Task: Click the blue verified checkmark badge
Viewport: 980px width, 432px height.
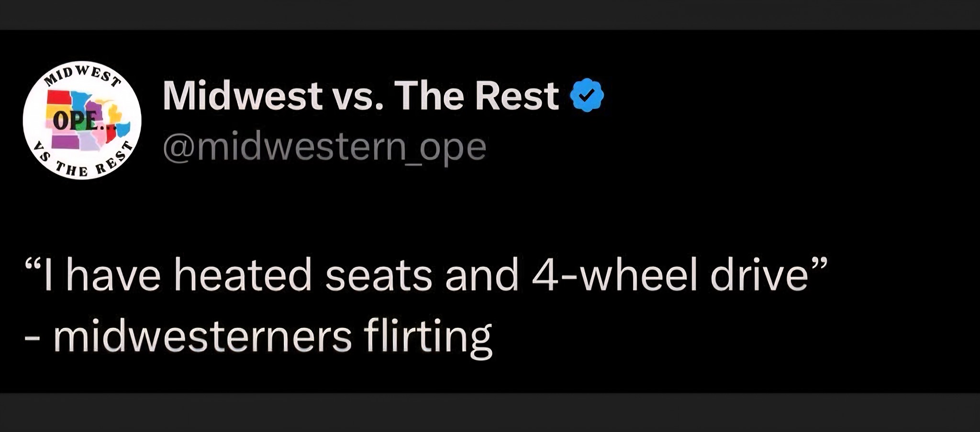Action: (587, 95)
